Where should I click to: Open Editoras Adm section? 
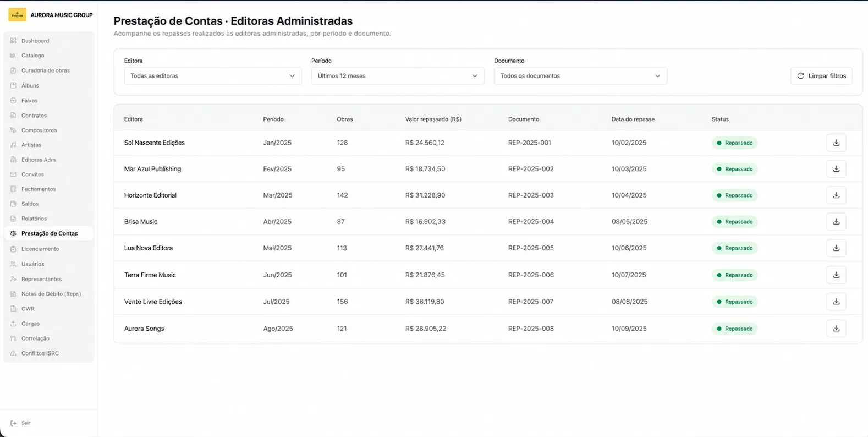48,160
